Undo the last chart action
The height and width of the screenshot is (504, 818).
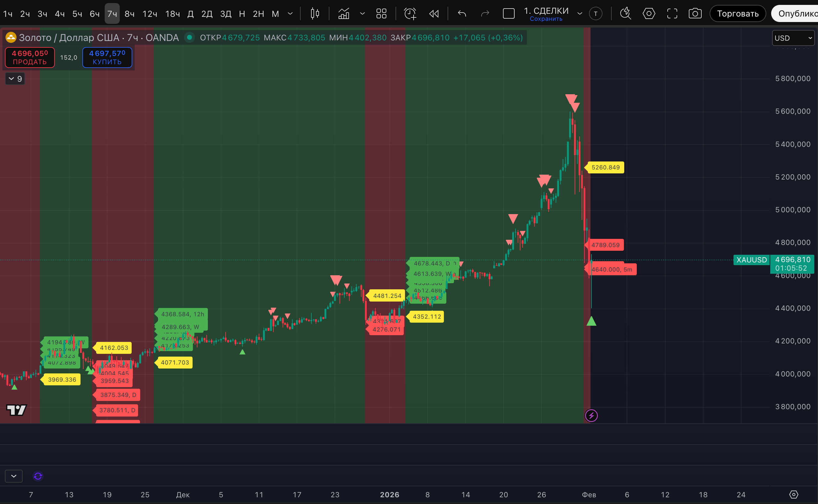click(462, 14)
